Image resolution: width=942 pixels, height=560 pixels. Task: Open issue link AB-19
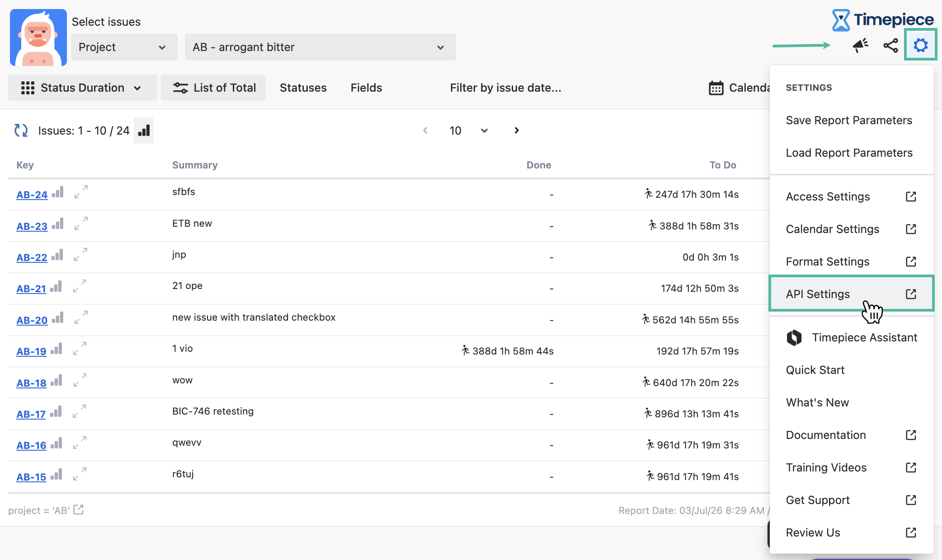click(x=31, y=351)
